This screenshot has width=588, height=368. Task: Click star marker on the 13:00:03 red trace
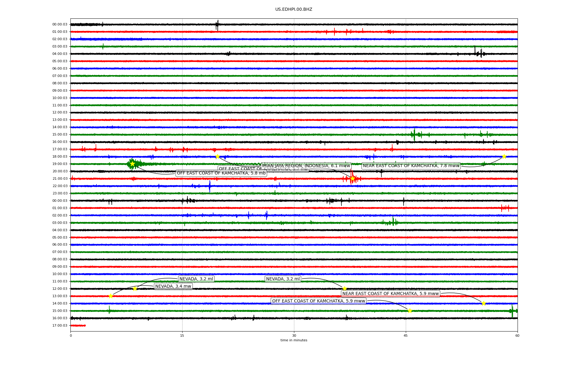[111, 296]
